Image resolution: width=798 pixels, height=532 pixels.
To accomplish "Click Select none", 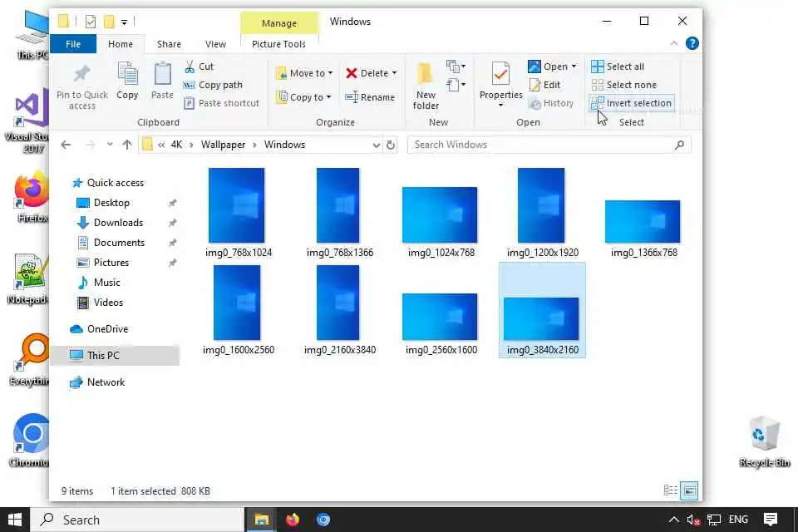I will pos(624,85).
